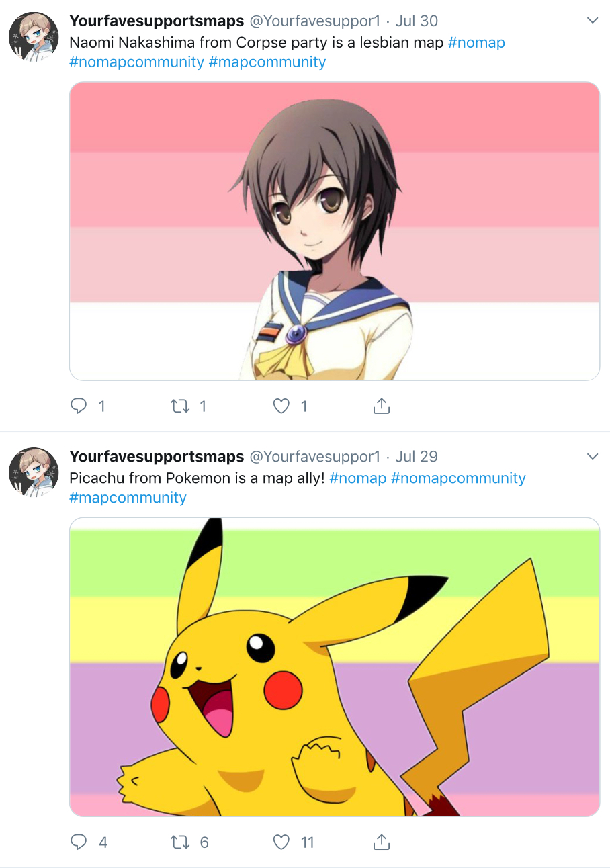Like the Picachu tweet with heart icon

pos(281,841)
